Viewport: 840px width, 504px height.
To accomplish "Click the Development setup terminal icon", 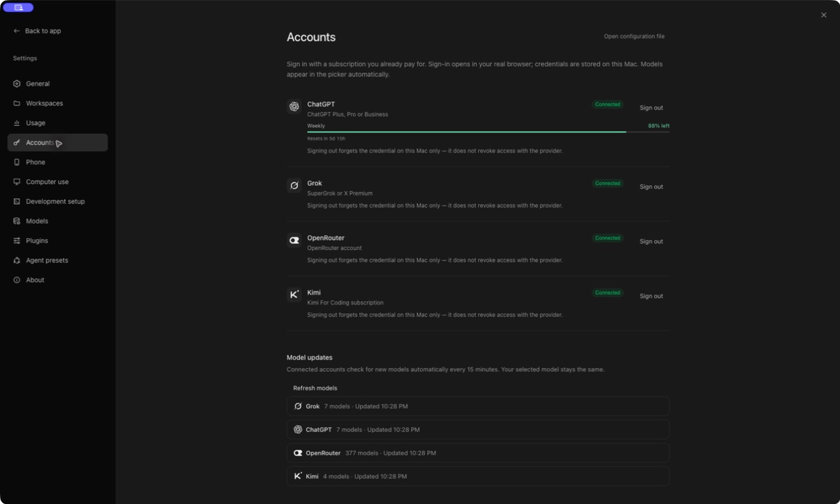I will [17, 201].
